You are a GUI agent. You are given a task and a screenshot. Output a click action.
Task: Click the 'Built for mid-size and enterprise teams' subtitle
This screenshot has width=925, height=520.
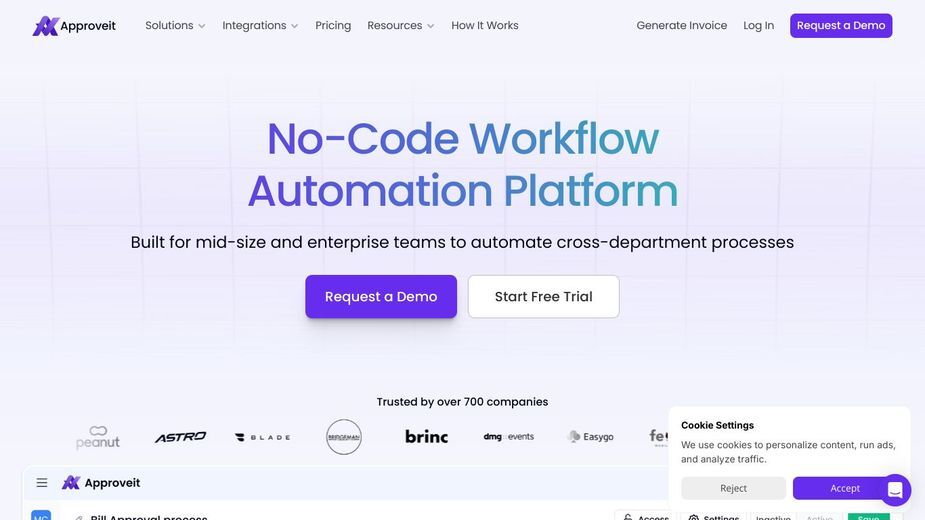point(462,242)
